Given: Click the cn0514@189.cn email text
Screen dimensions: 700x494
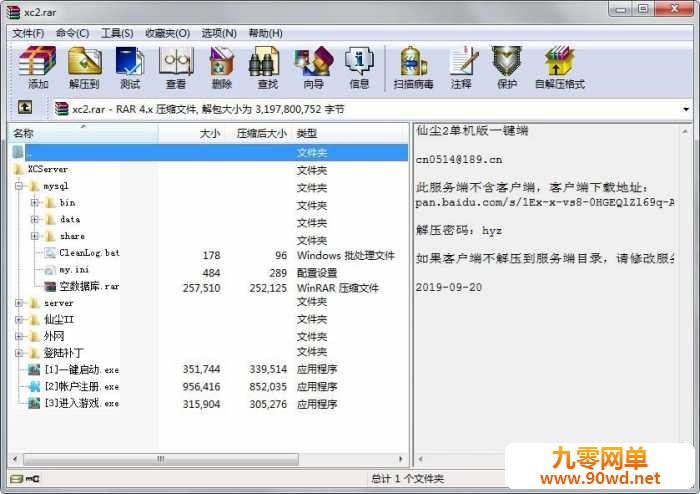Looking at the screenshot, I should coord(459,160).
